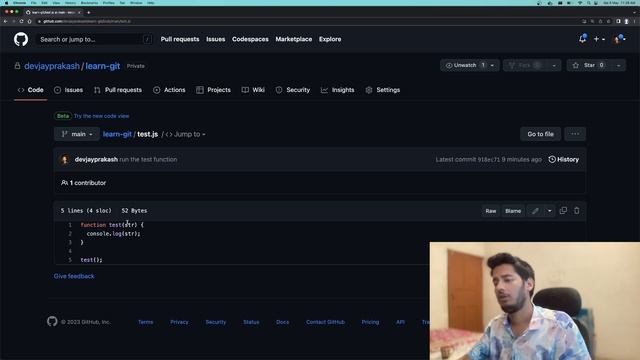Open Pull requests in top navigation
640x360 pixels.
coord(180,39)
